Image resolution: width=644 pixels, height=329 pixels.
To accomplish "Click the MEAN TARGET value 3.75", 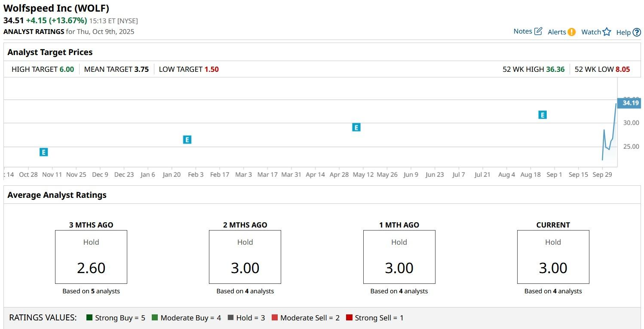I will [x=141, y=69].
